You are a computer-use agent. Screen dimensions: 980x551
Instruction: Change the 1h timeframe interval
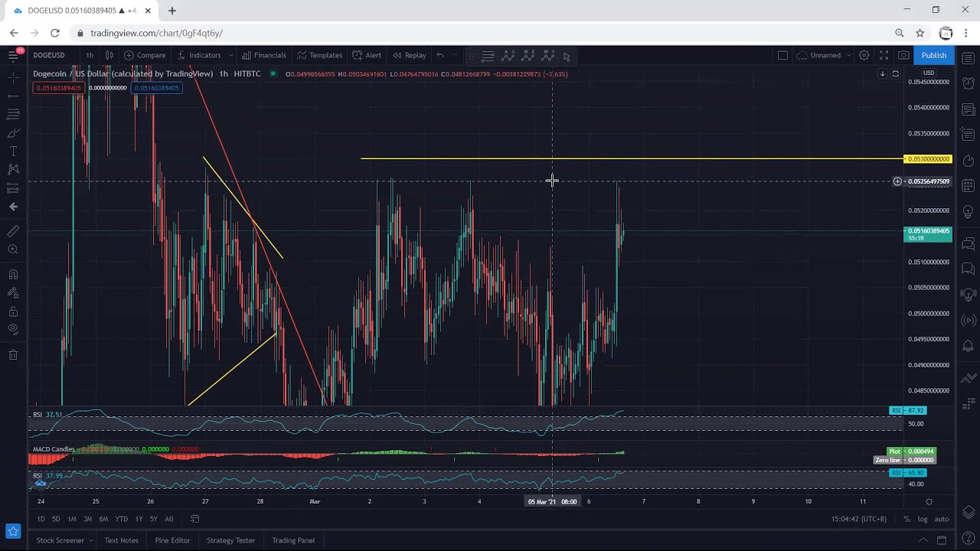click(90, 55)
